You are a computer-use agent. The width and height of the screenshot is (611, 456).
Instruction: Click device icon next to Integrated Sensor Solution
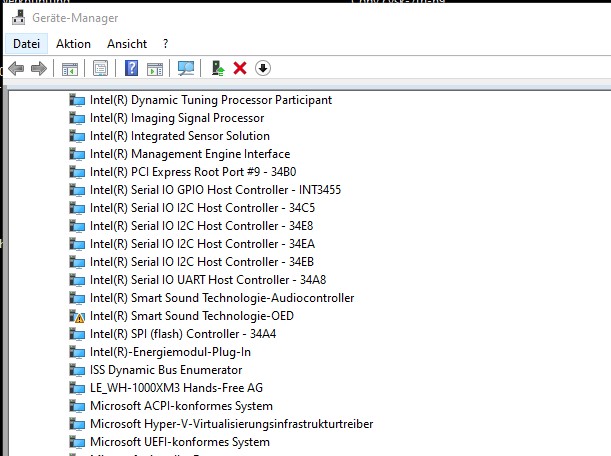click(x=77, y=136)
